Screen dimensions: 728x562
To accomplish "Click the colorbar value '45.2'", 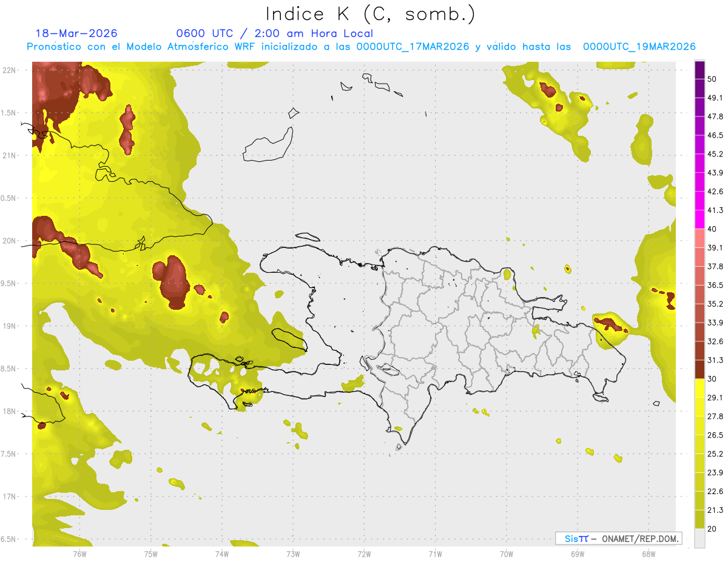I will tap(715, 154).
